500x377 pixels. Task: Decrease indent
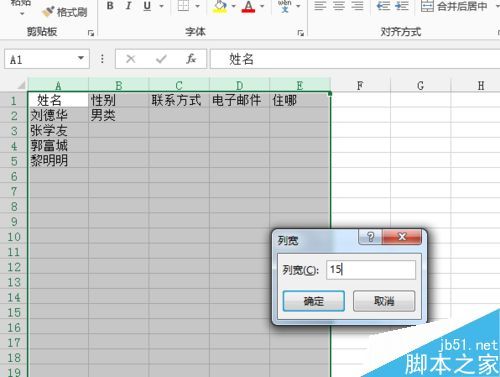(x=383, y=6)
